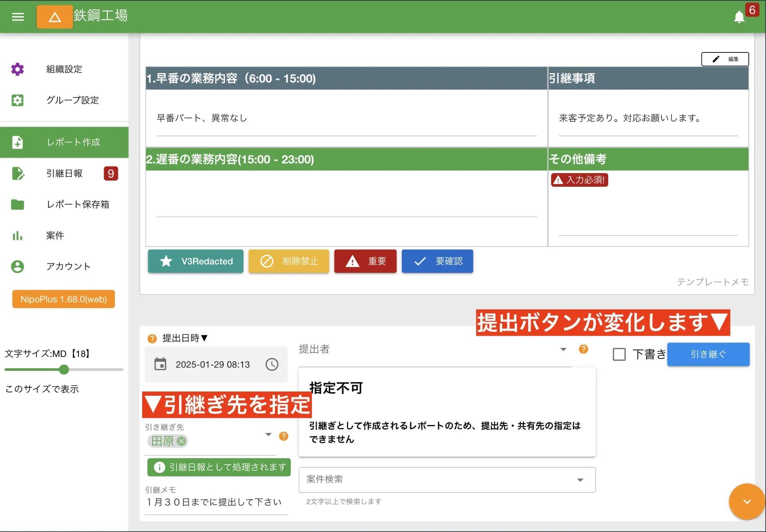Select the レポート作成 new report icon

18,142
